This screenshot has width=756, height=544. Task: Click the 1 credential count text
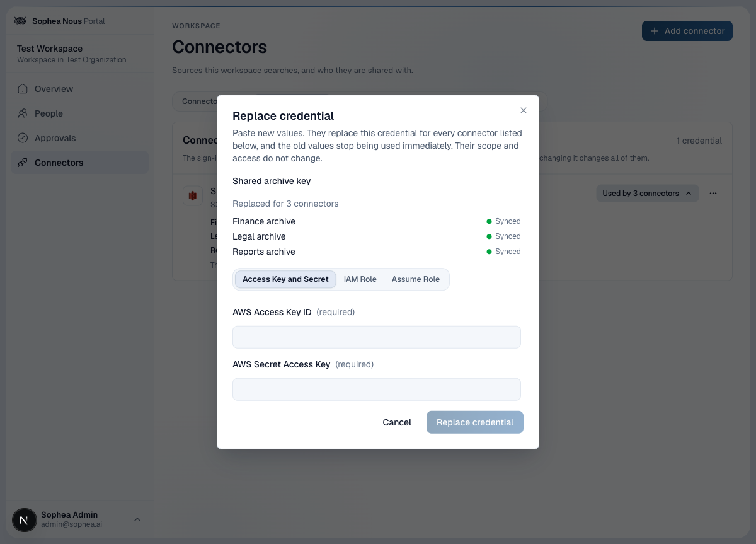(x=699, y=141)
